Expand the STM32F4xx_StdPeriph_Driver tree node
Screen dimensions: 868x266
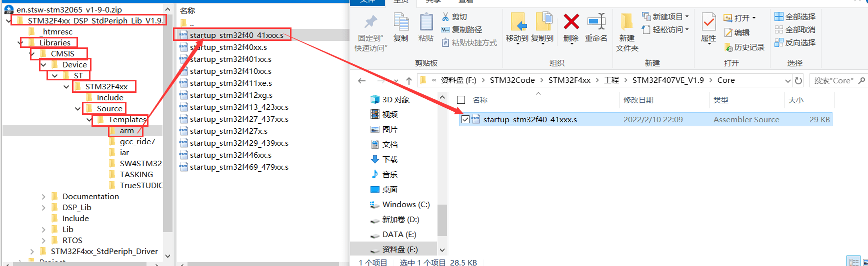(x=32, y=252)
